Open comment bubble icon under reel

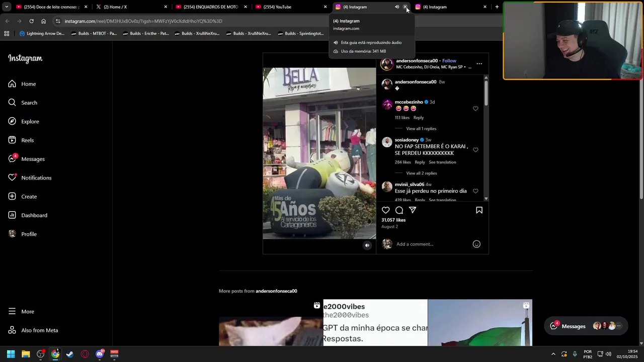(399, 210)
